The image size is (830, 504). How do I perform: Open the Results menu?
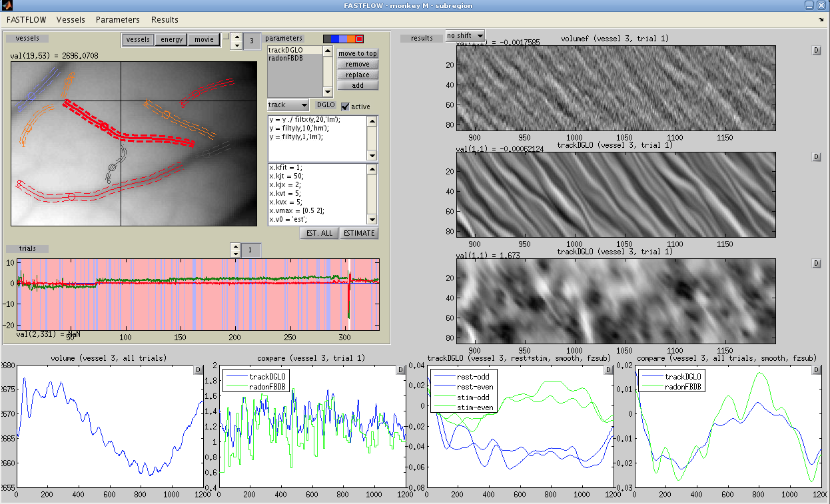[165, 20]
